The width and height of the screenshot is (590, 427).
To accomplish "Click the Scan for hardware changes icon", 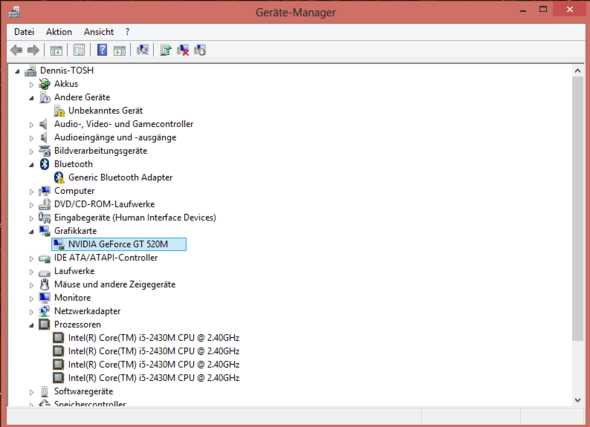I will pyautogui.click(x=143, y=50).
